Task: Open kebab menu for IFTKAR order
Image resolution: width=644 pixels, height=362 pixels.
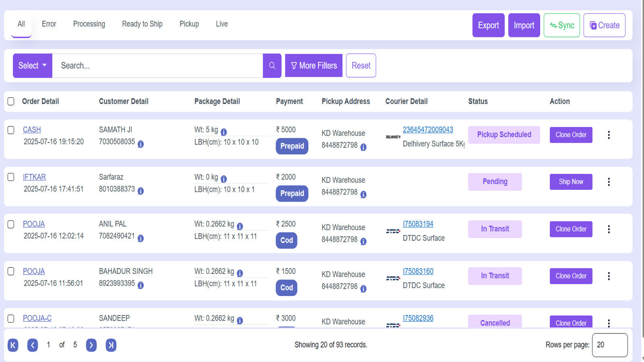Action: 609,182
